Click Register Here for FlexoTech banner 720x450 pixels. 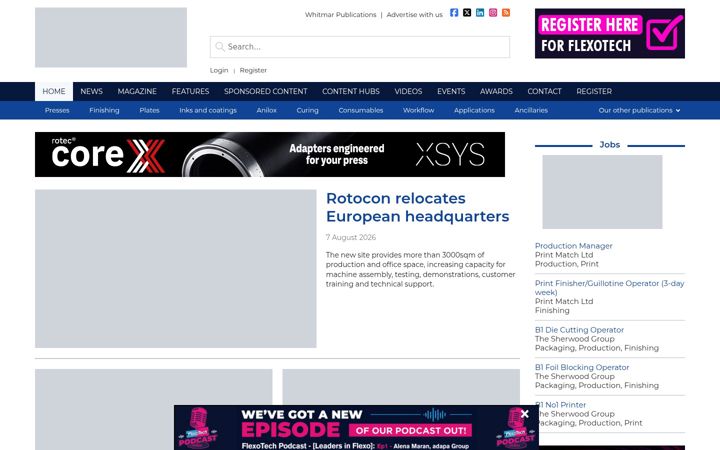click(x=609, y=34)
